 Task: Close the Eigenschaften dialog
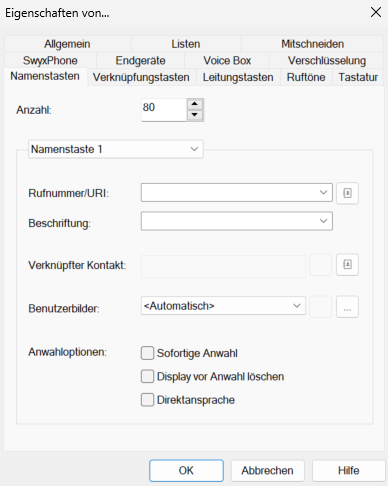click(x=376, y=12)
